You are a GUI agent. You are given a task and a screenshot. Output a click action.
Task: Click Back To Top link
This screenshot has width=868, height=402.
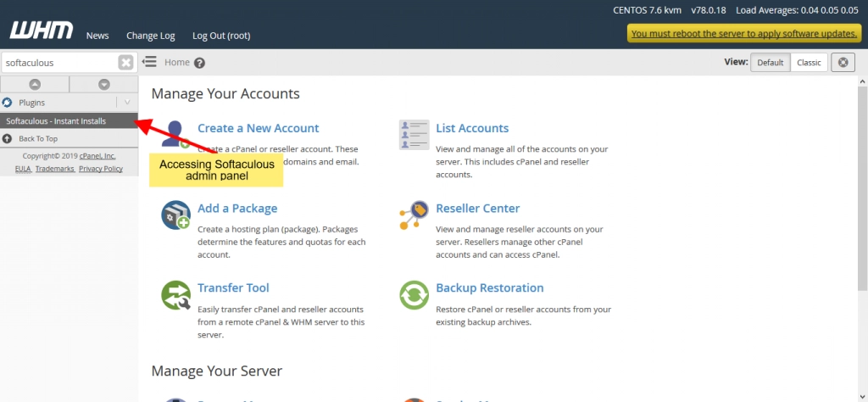(x=38, y=138)
